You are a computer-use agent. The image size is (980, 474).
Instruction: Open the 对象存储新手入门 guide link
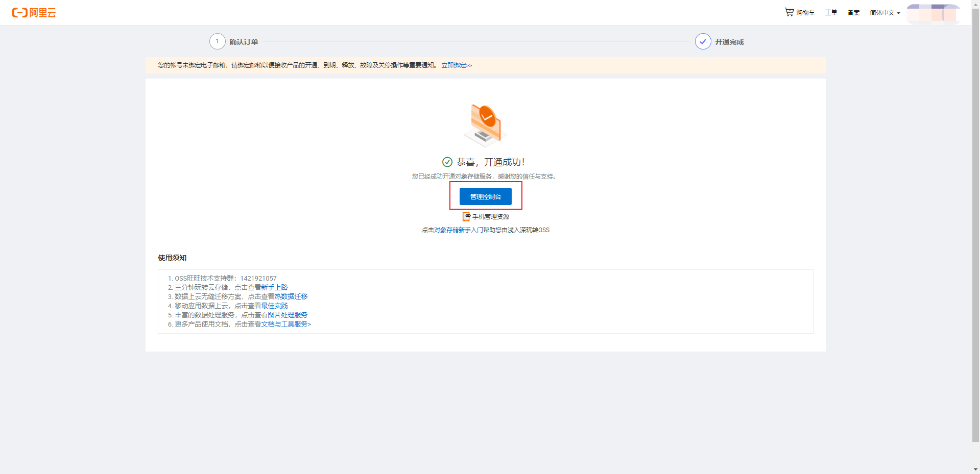tap(459, 230)
